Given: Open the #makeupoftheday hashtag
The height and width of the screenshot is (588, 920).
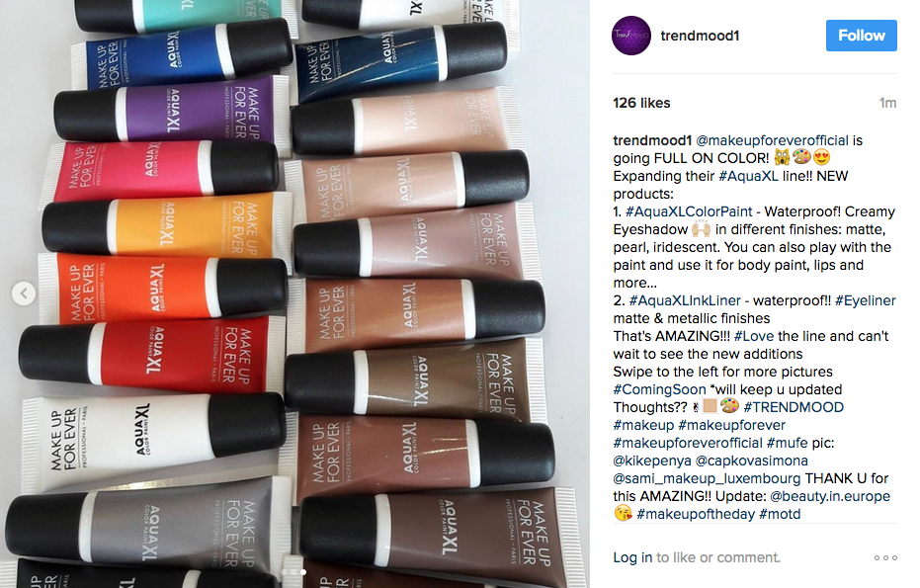Looking at the screenshot, I should pyautogui.click(x=696, y=514).
